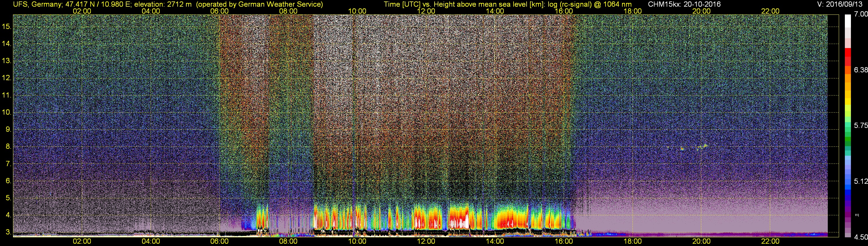The height and width of the screenshot is (246, 868).
Task: Click the 22:00 label on the top time axis
Action: pos(770,11)
